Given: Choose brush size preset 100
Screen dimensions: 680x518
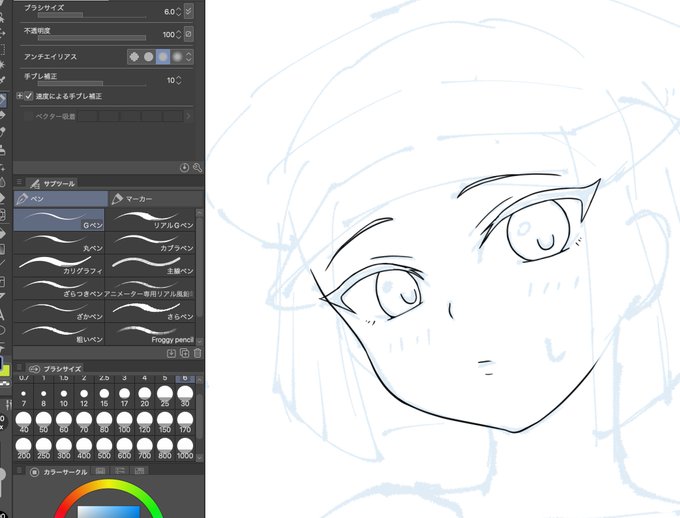Looking at the screenshot, I should (124, 423).
